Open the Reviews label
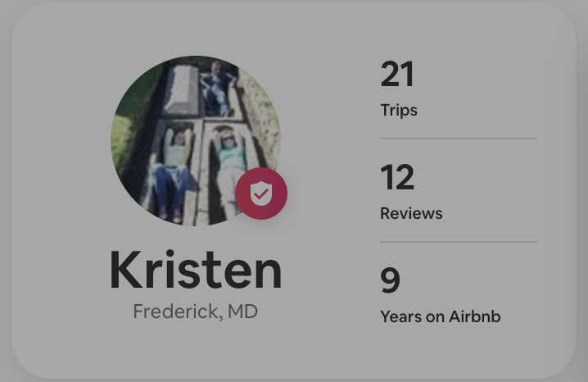 pyautogui.click(x=411, y=213)
